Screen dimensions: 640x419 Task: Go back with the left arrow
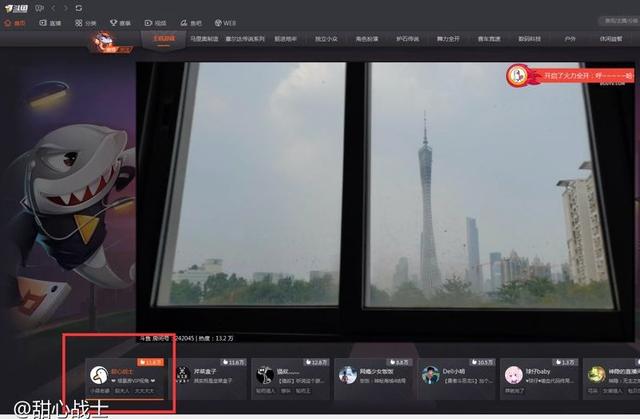(x=53, y=8)
